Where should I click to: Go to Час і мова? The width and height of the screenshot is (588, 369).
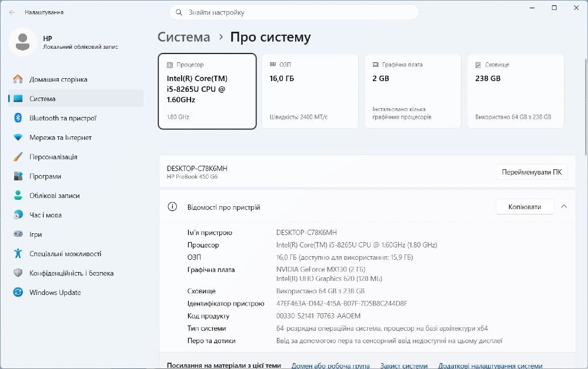pyautogui.click(x=76, y=215)
